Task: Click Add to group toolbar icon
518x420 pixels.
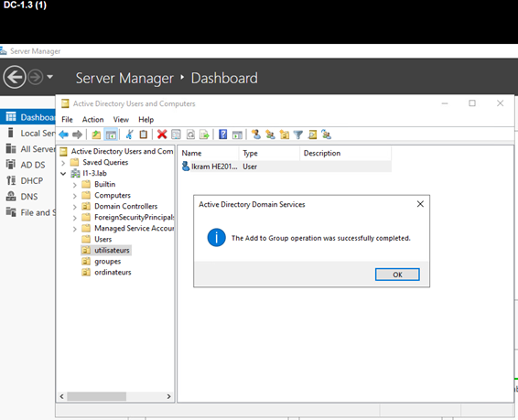Action: pos(327,135)
